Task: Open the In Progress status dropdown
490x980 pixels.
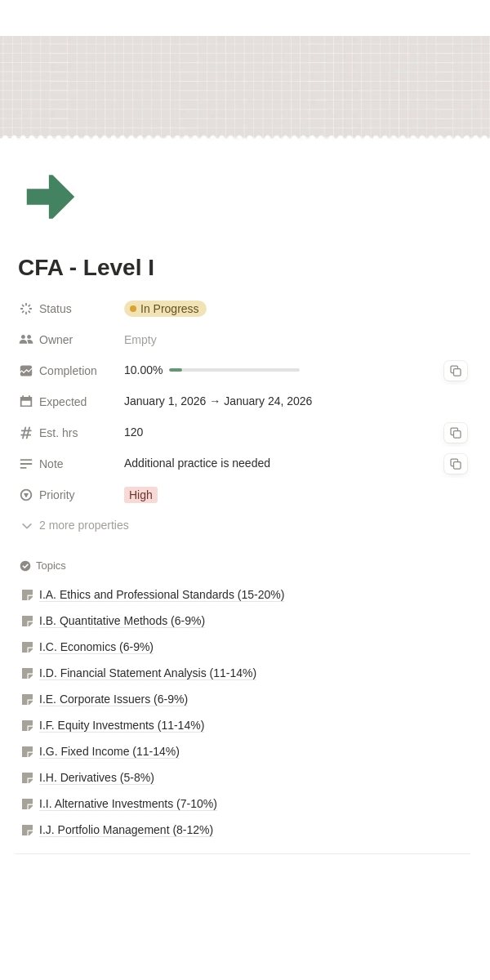Action: pos(165,309)
